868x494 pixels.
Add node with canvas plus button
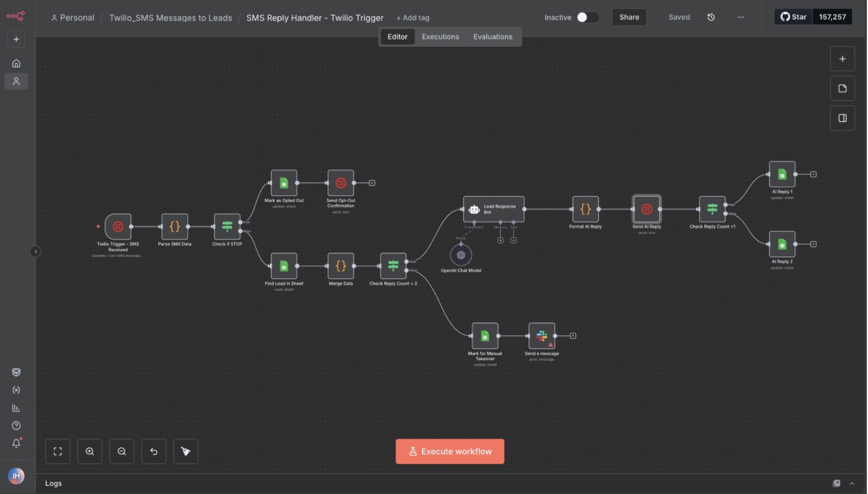coord(843,59)
